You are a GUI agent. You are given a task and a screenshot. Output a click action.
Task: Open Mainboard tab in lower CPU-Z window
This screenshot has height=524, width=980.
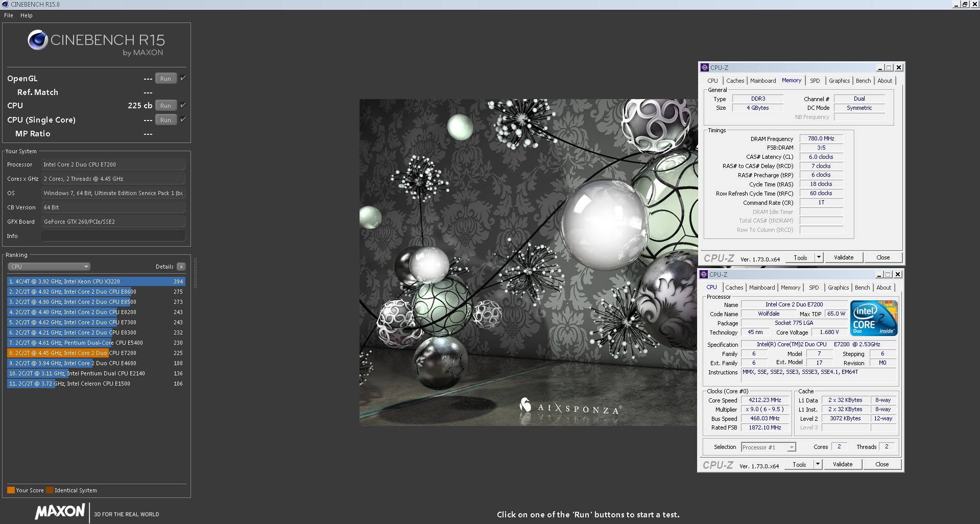click(762, 288)
